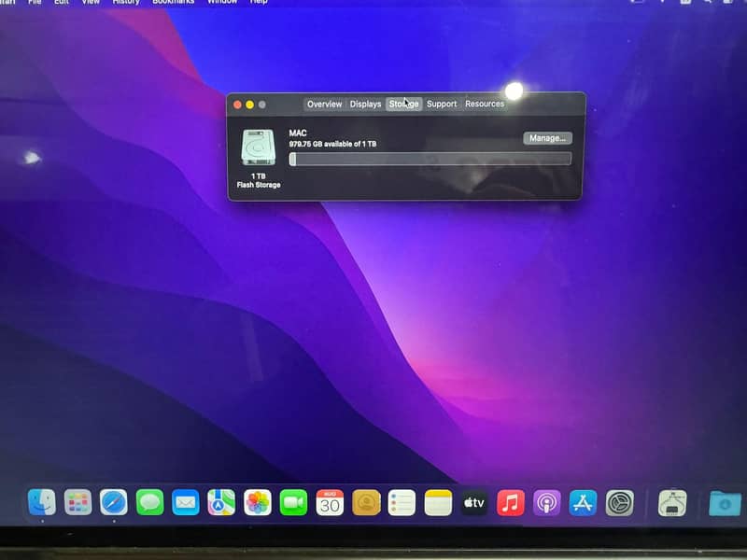
Task: Start FaceTime from the Dock
Action: pyautogui.click(x=293, y=502)
